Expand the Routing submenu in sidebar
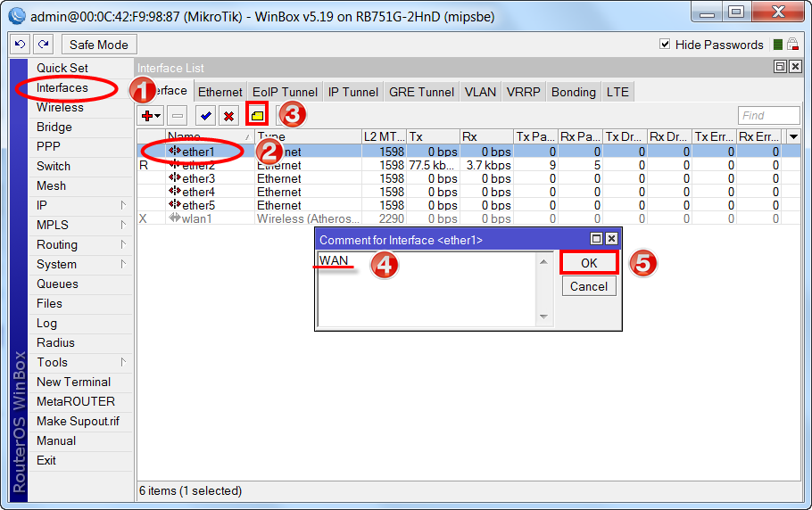 click(x=123, y=244)
